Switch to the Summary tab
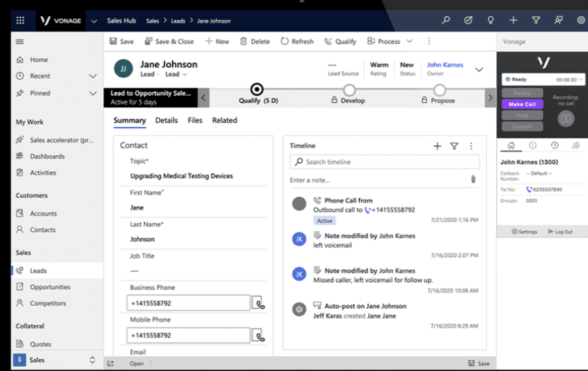This screenshot has height=371, width=588. click(130, 120)
